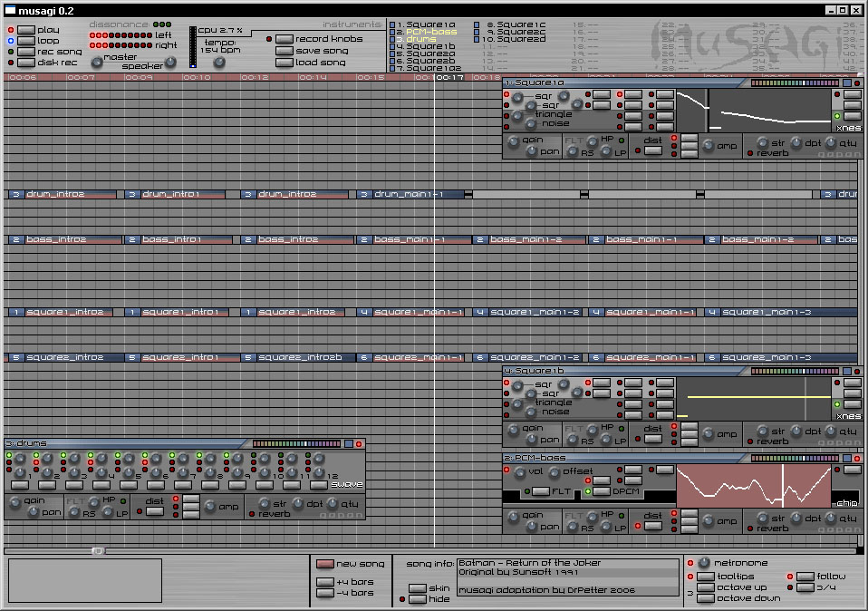Toggle the loop button

(x=26, y=41)
